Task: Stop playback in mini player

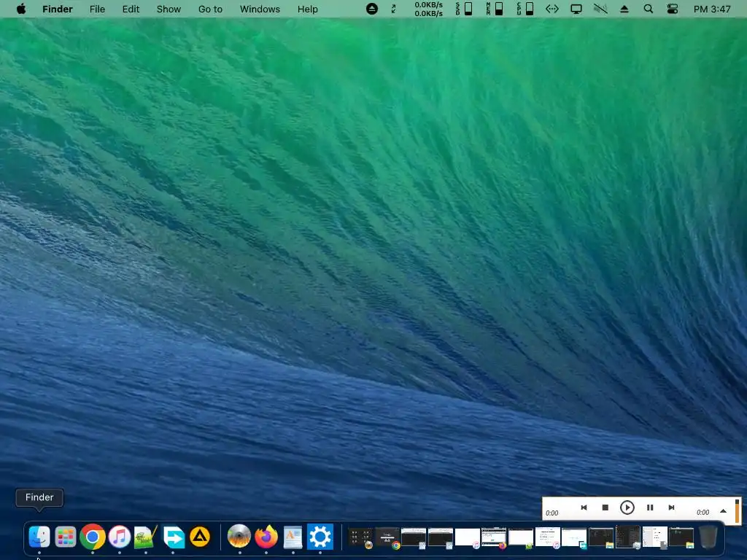Action: point(605,507)
